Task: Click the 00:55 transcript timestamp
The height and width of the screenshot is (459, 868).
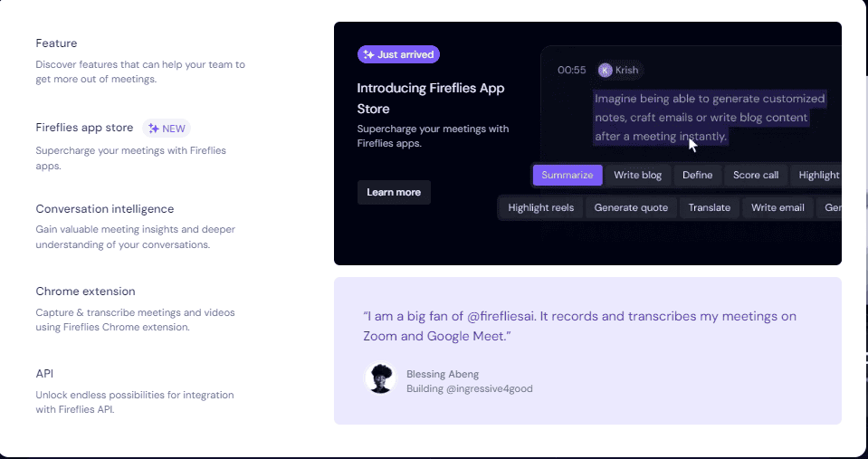Action: pyautogui.click(x=571, y=71)
